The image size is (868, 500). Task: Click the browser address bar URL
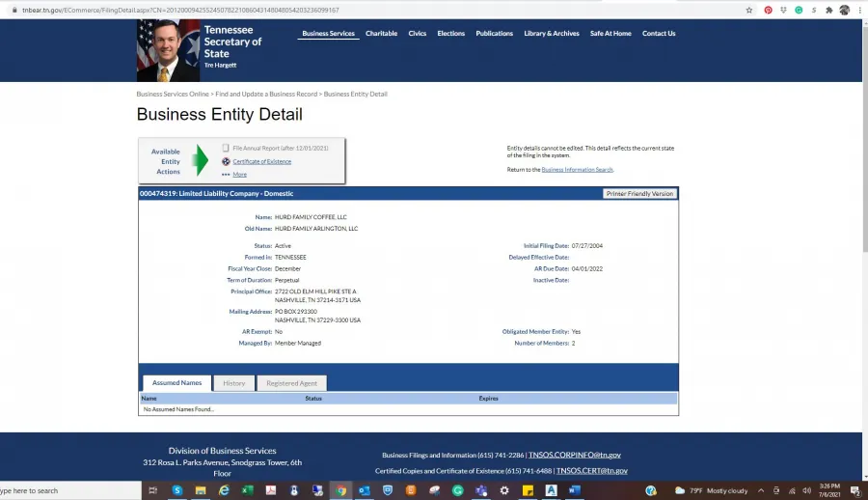point(180,10)
